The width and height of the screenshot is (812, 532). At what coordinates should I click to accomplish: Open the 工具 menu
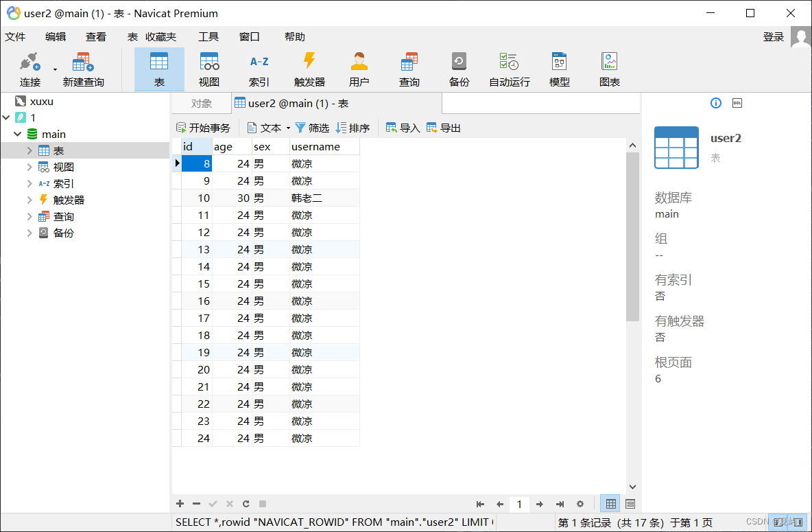point(208,36)
